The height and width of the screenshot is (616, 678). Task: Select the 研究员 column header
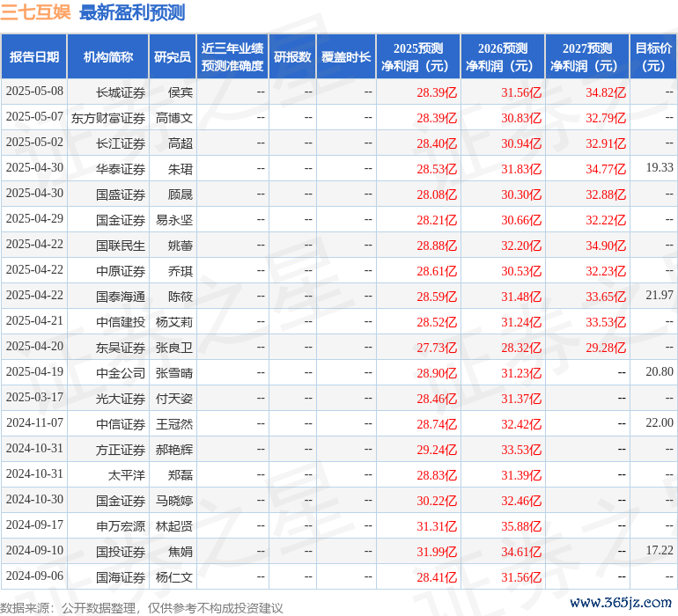tap(173, 56)
